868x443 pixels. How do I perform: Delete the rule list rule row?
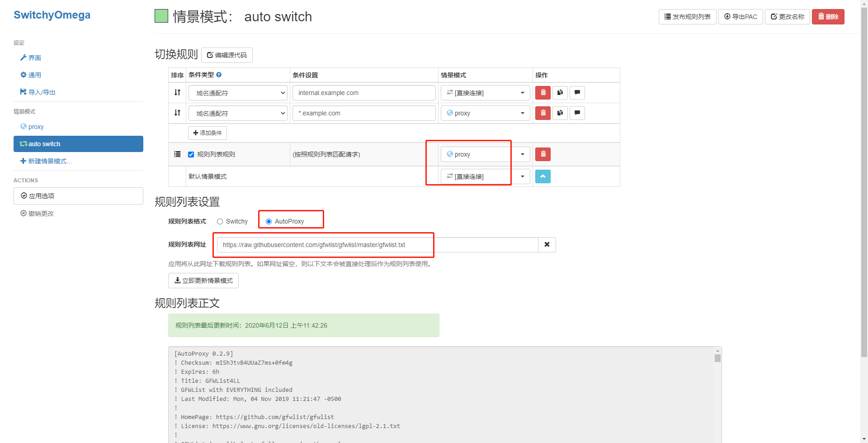tap(543, 154)
